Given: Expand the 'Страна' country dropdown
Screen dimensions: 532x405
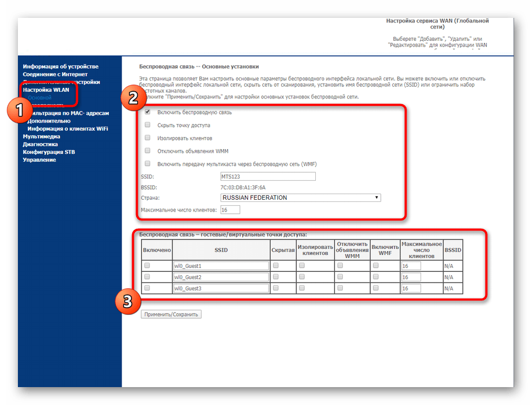Looking at the screenshot, I should pos(300,197).
